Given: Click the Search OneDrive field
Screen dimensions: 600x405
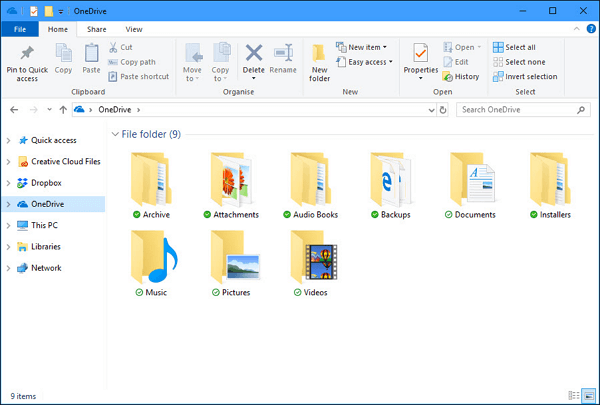Looking at the screenshot, I should (x=520, y=109).
